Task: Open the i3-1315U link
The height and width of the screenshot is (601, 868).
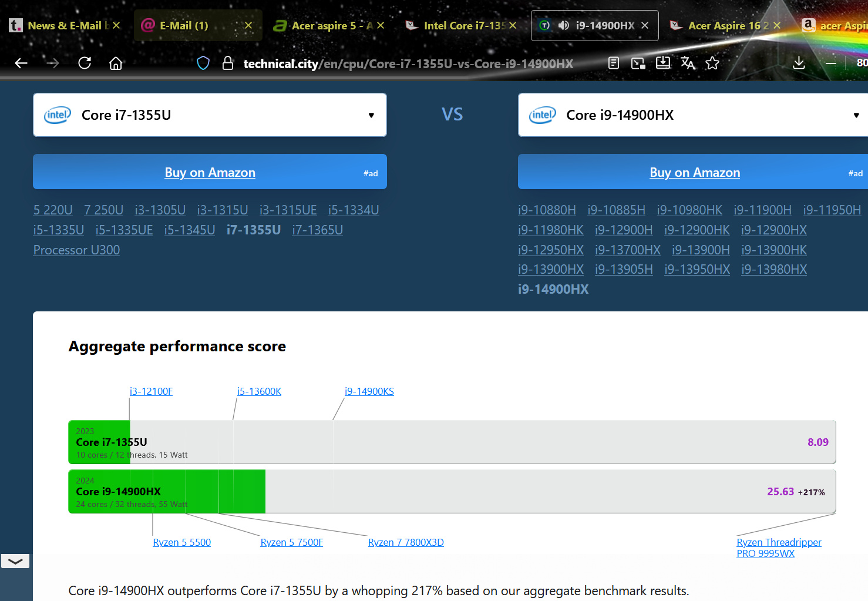Action: coord(223,210)
